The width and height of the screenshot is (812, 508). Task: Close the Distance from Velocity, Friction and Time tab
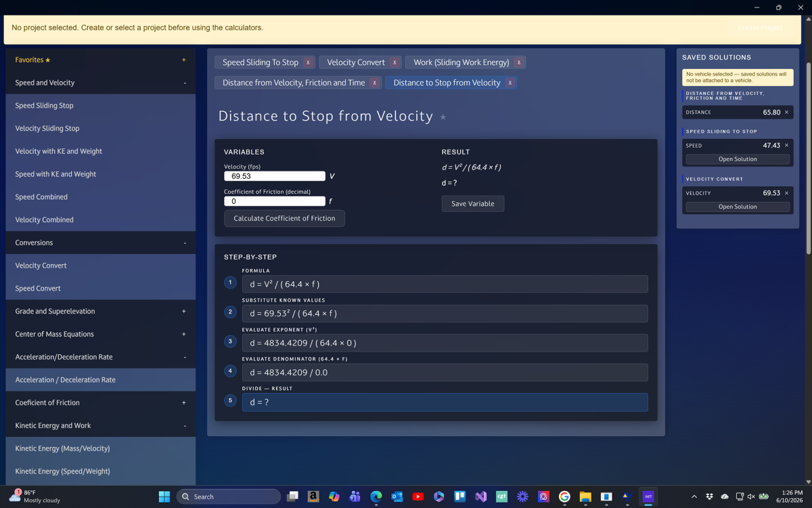click(374, 83)
